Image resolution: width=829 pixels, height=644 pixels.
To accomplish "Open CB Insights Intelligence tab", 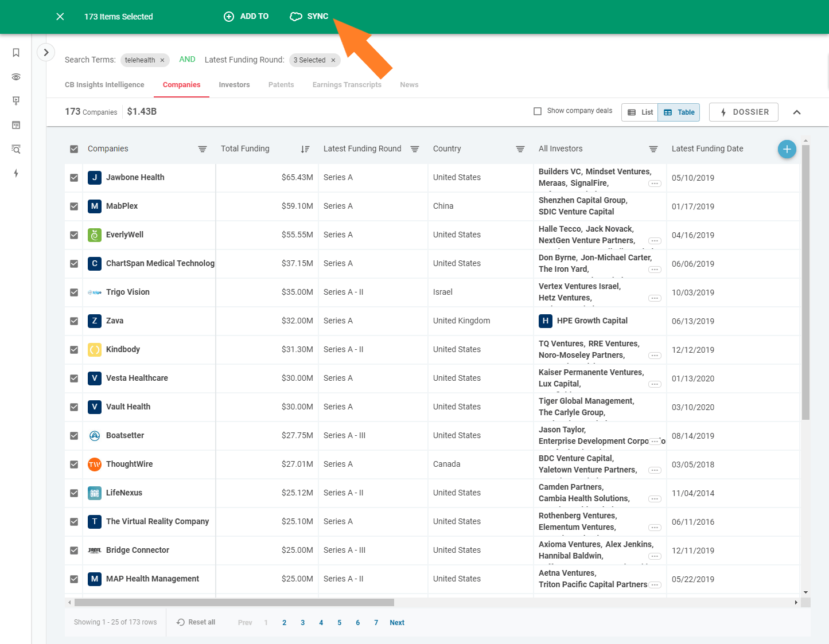I will 104,85.
